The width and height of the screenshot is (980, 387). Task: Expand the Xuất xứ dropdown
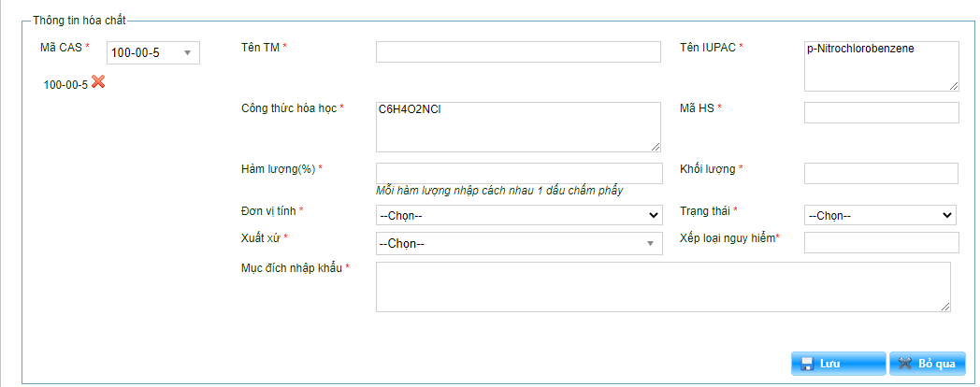(x=518, y=244)
